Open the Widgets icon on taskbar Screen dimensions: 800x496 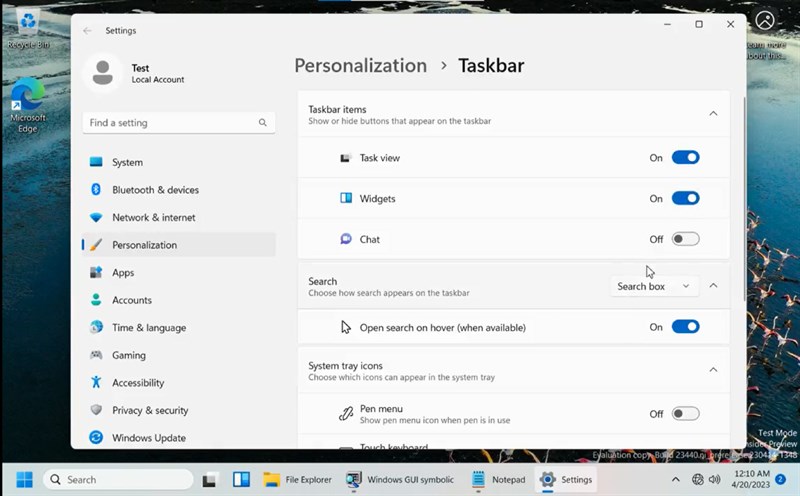[x=241, y=479]
